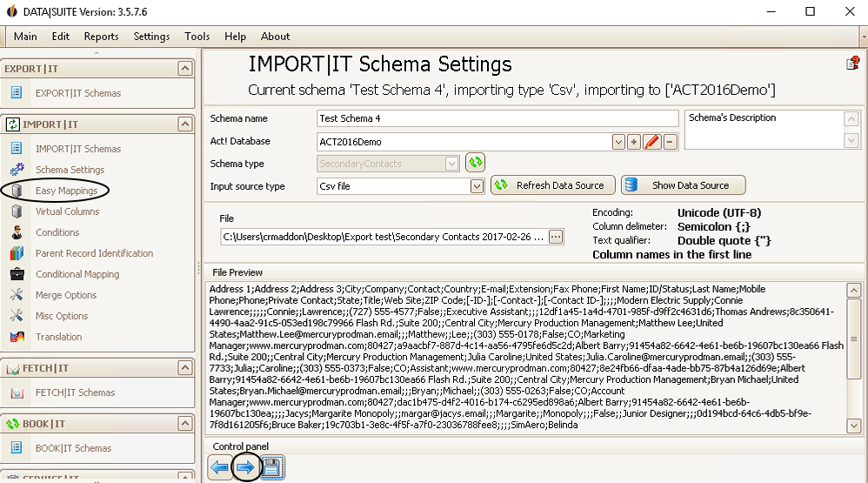This screenshot has width=868, height=483.
Task: Open Translation page
Action: coord(58,337)
